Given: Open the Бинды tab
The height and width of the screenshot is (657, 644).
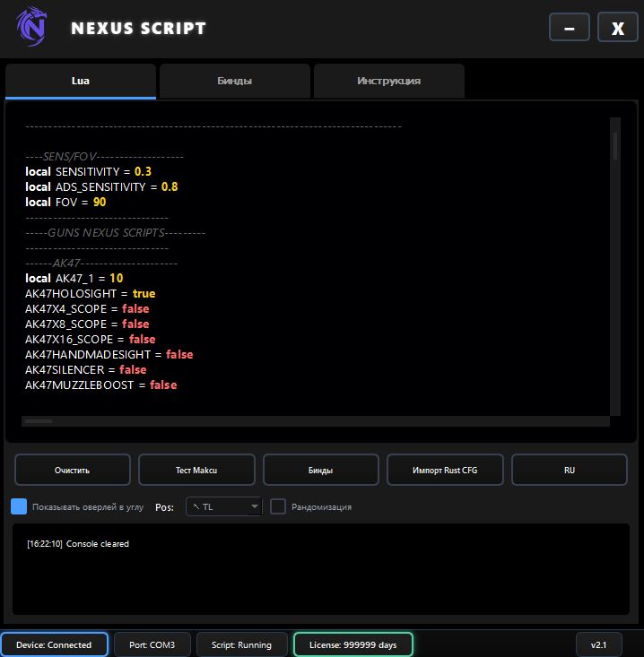Looking at the screenshot, I should coord(235,81).
